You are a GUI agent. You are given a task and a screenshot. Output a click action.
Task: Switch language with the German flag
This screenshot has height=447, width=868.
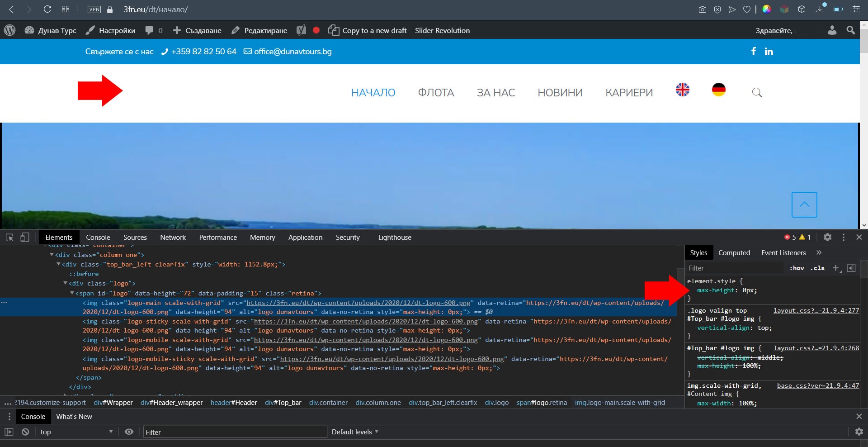pos(719,90)
